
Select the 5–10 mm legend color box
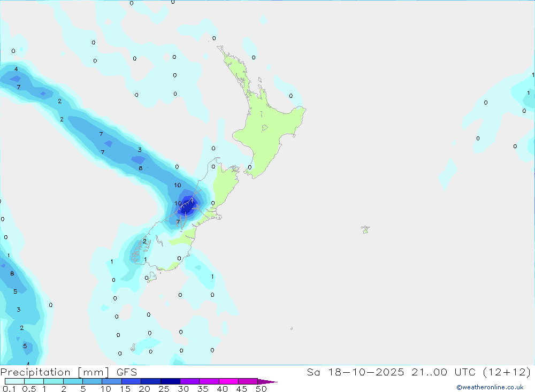click(x=93, y=381)
